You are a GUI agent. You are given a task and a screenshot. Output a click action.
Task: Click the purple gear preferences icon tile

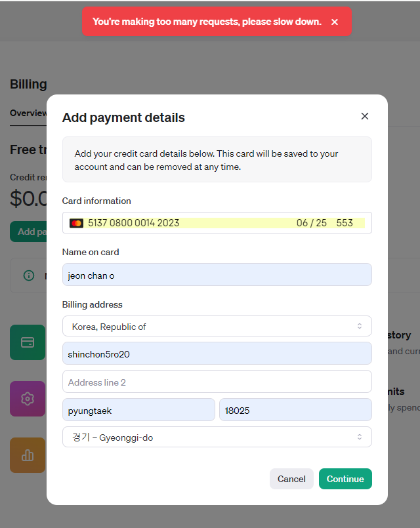pyautogui.click(x=28, y=399)
